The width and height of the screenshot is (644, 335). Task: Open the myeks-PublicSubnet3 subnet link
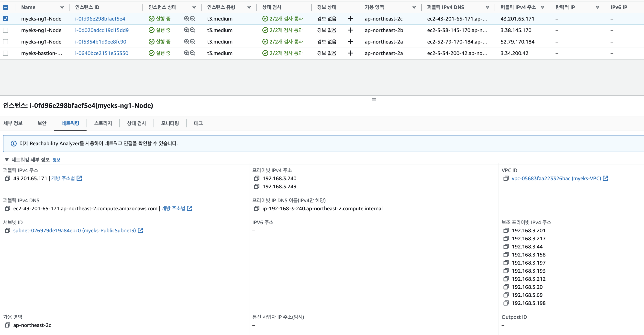(75, 231)
